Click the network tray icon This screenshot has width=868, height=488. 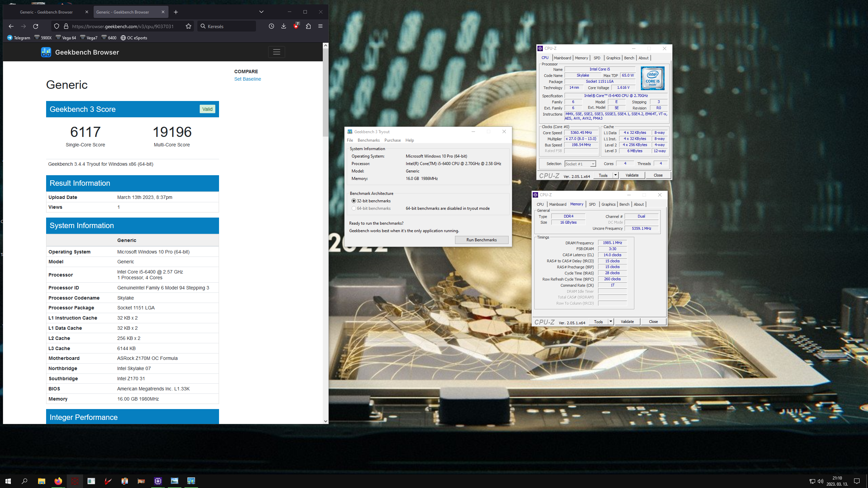click(x=812, y=481)
